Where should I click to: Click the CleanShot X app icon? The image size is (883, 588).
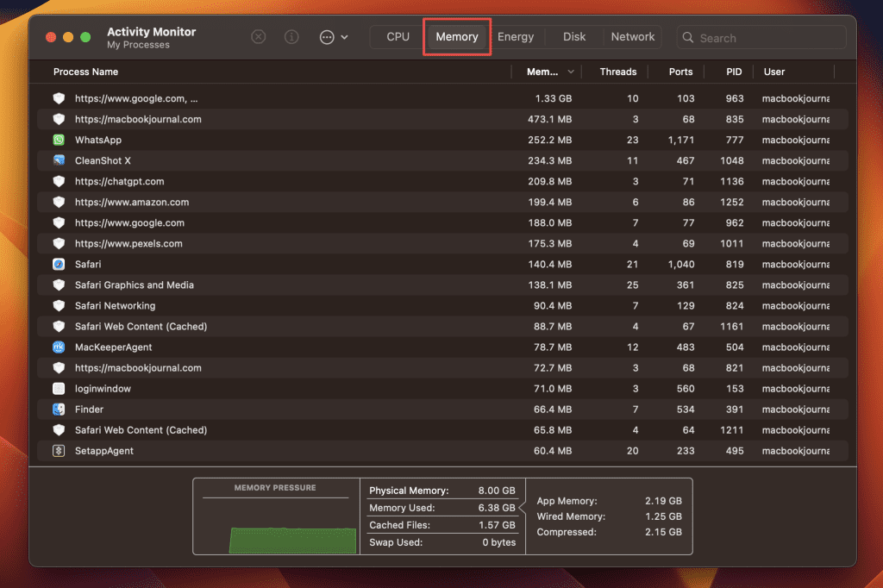[x=59, y=160]
